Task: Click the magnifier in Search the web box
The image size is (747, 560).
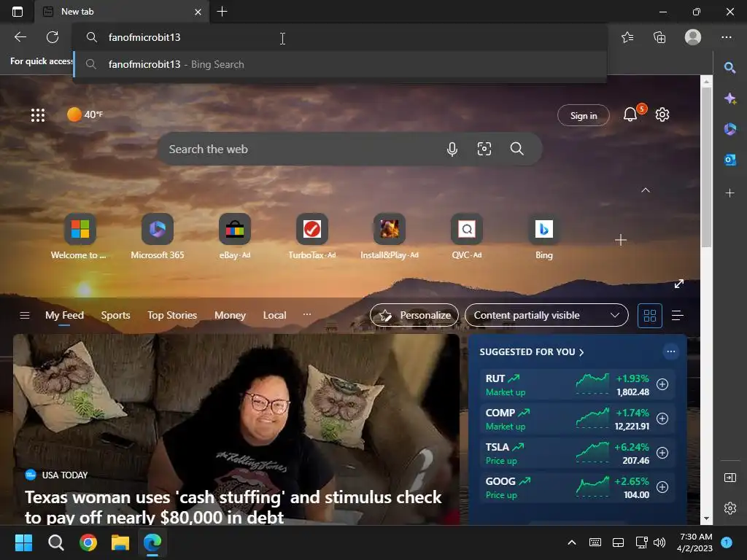Action: [x=517, y=149]
